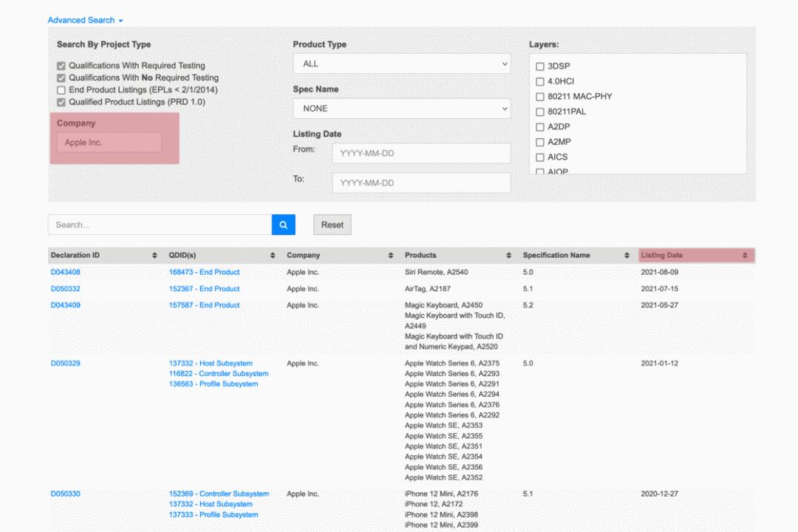
Task: Open declaration D043409
Action: (65, 305)
